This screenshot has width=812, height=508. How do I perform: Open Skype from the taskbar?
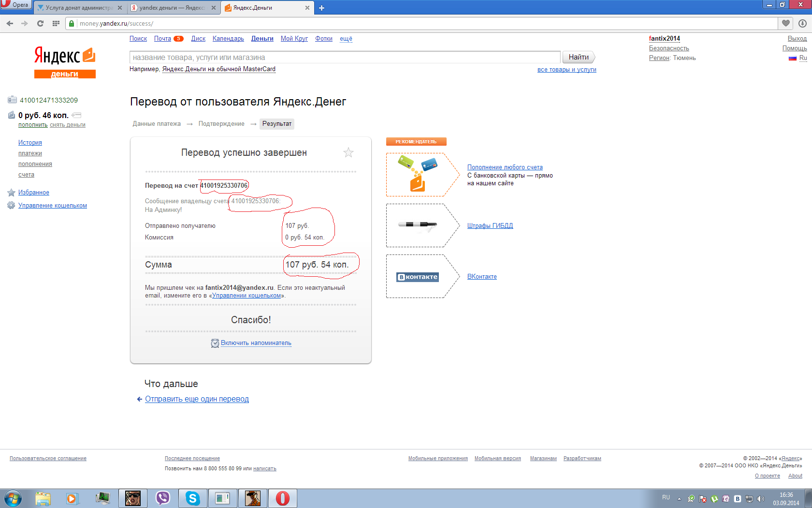[x=193, y=498]
